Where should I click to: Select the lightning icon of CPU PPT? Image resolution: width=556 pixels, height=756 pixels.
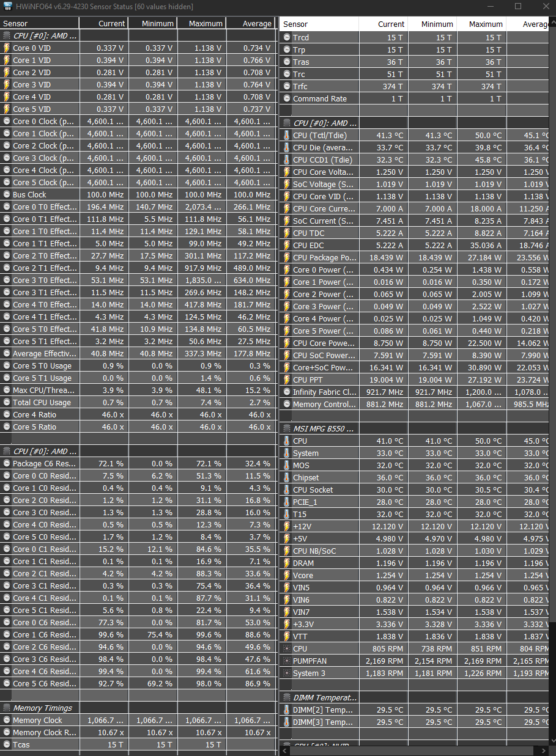(x=287, y=380)
